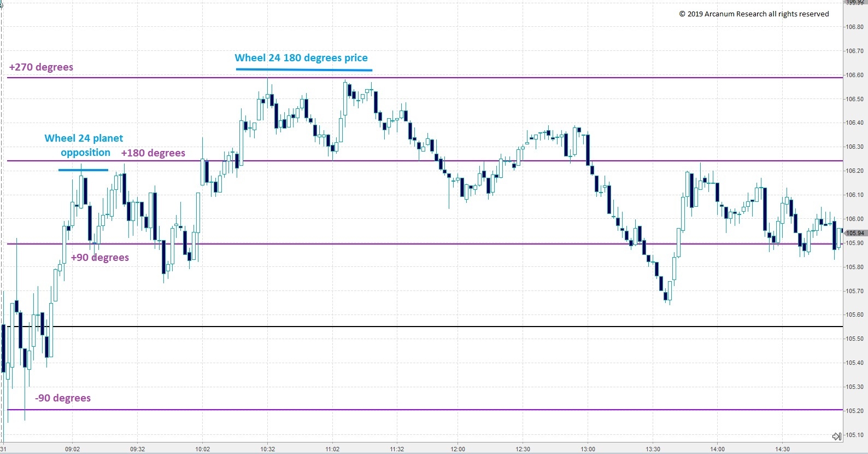Click the scroll-to-latest-bar arrow icon
The width and height of the screenshot is (868, 454).
click(x=836, y=436)
